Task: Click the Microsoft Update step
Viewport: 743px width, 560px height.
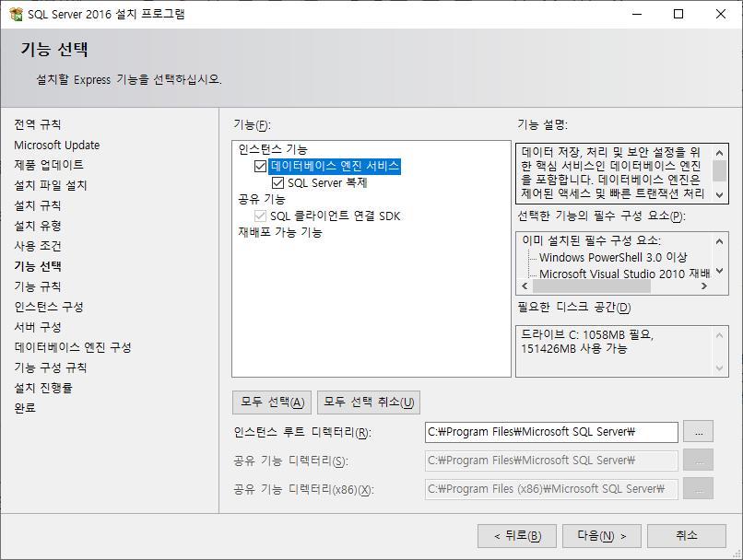Action: coord(57,145)
